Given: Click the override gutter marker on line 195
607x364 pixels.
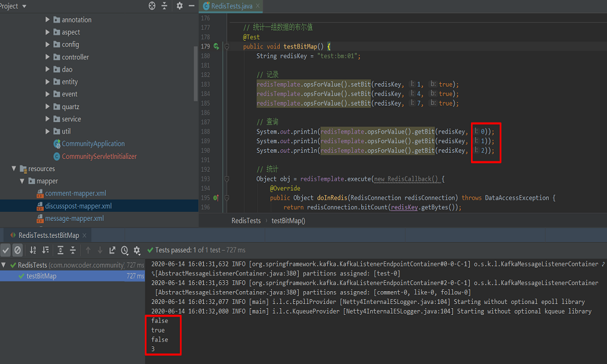Looking at the screenshot, I should click(x=216, y=198).
